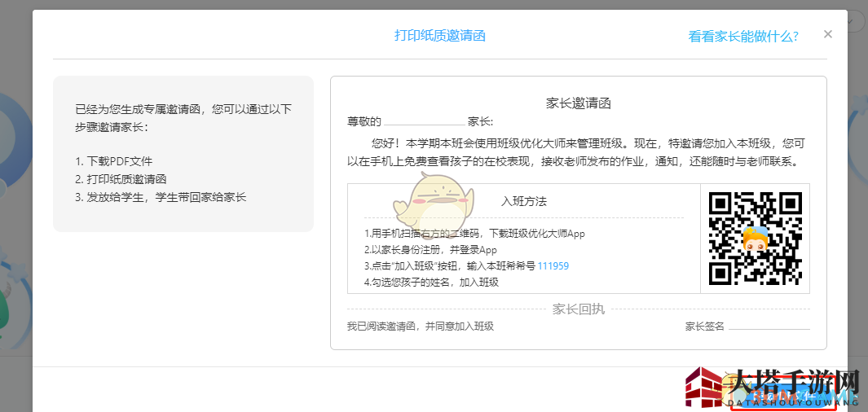This screenshot has height=412, width=868.
Task: Click the blank name line after 尊敬的
Action: click(x=424, y=121)
